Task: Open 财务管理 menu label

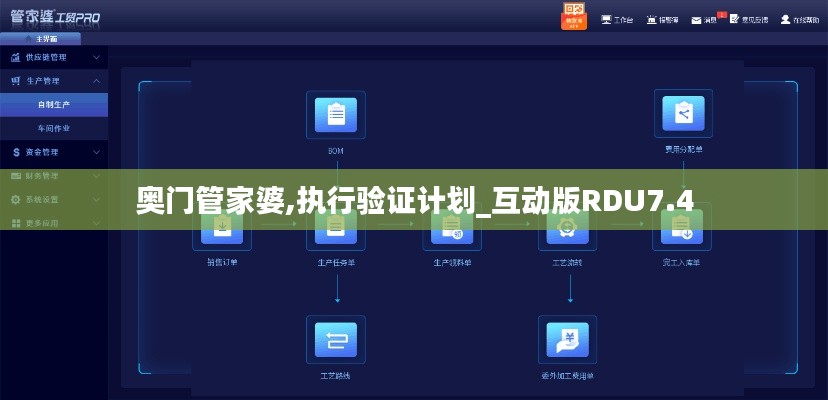Action: 42,176
